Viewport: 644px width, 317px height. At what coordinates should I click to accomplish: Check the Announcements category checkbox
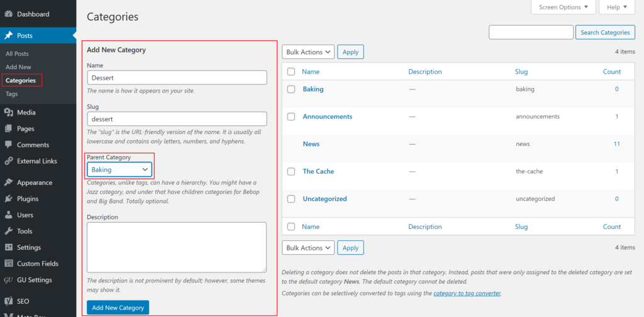pos(291,116)
